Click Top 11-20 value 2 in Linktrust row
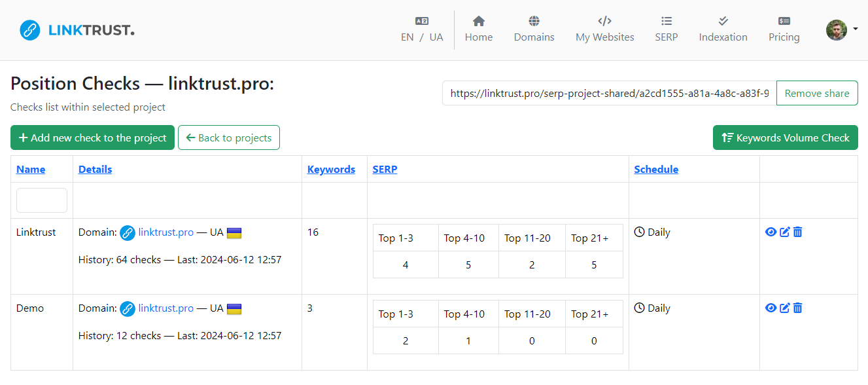868x385 pixels. click(x=532, y=265)
